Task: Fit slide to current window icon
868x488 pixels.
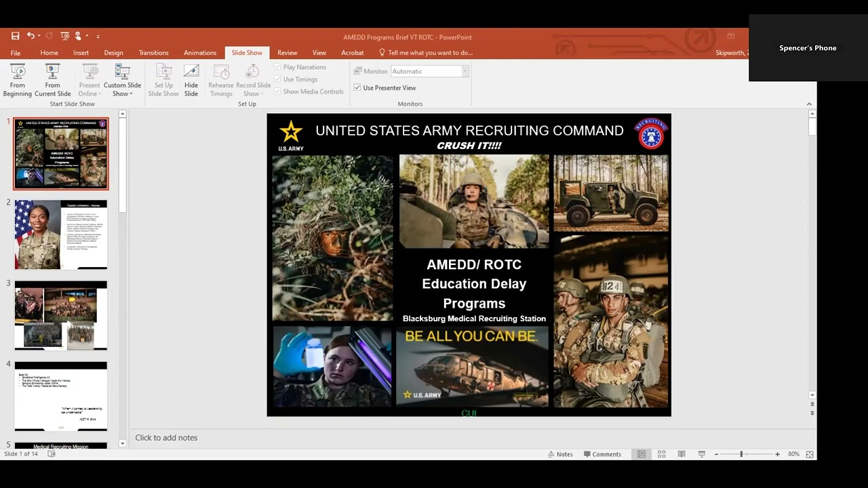Action: click(x=810, y=454)
